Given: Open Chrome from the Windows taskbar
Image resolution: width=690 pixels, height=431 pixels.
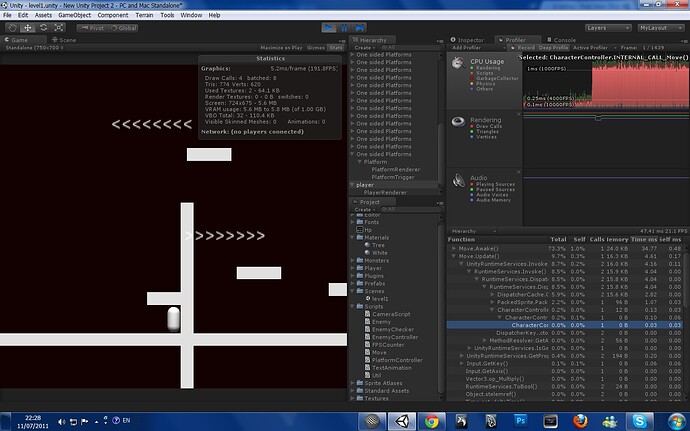Looking at the screenshot, I should [x=430, y=421].
